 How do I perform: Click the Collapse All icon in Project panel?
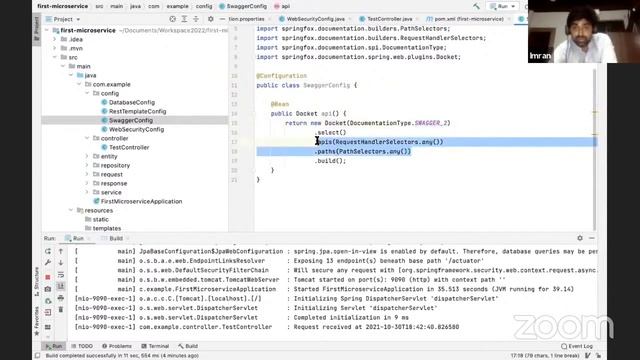196,19
